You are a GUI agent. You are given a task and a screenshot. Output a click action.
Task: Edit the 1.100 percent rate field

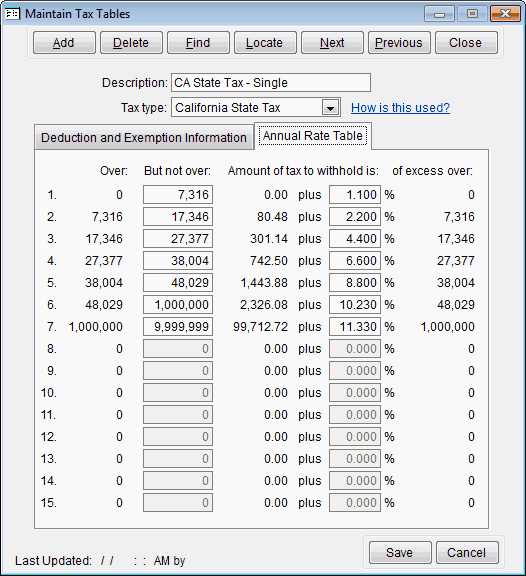(x=355, y=195)
